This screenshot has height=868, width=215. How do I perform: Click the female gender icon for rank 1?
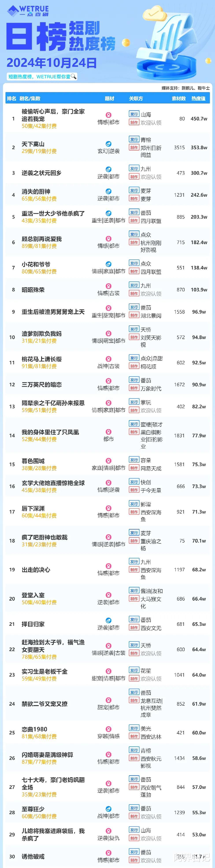tap(108, 115)
